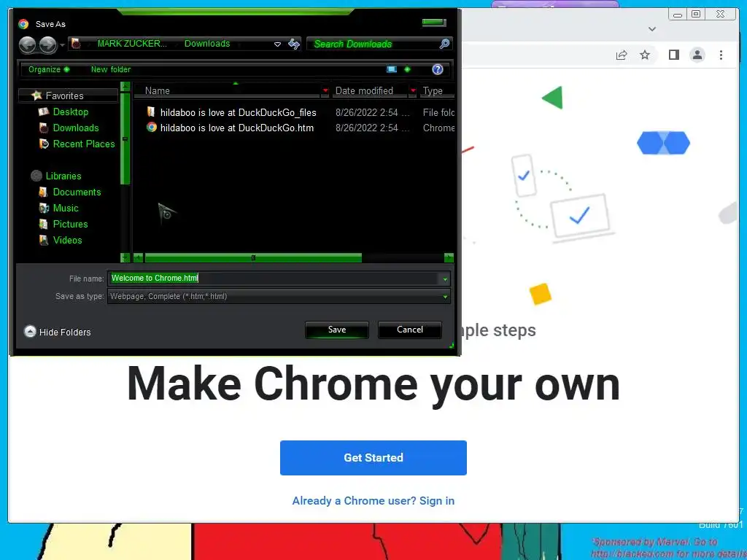Click the File name input field
This screenshot has width=747, height=560.
[x=274, y=279]
